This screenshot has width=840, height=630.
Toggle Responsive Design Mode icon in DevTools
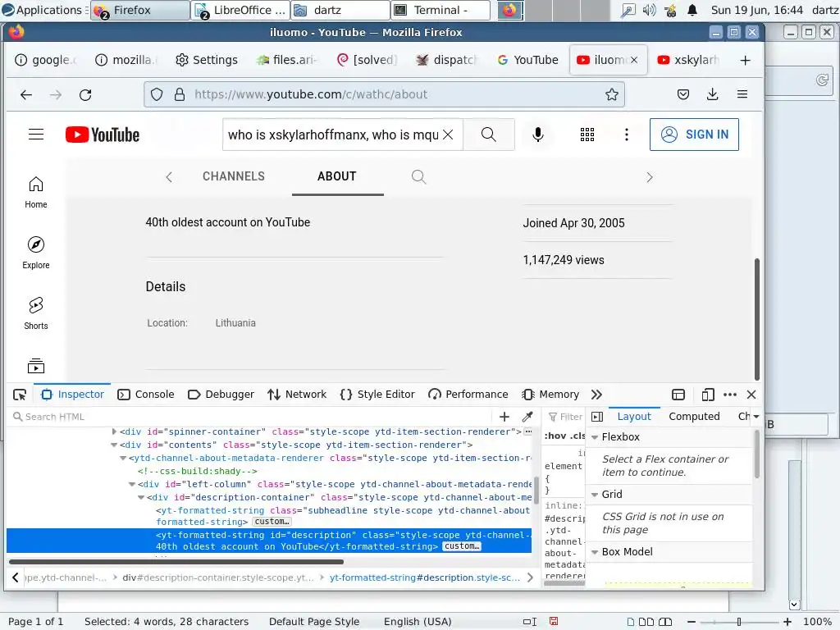coord(708,395)
